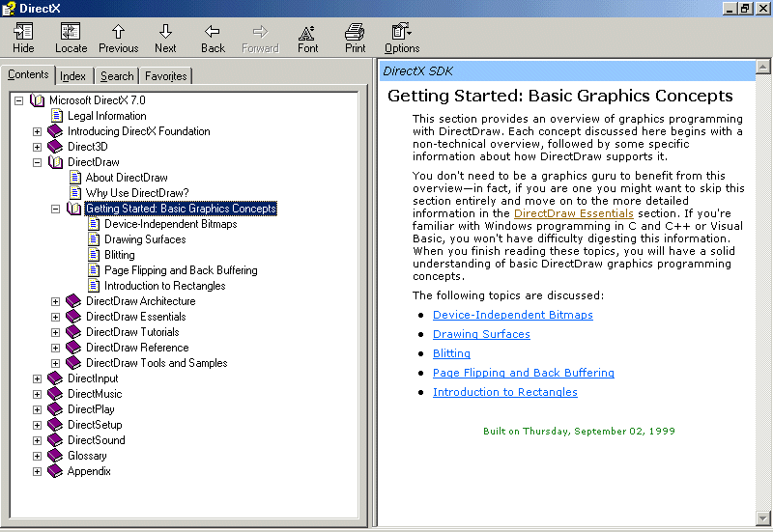
Task: Select Legal Information in the tree
Action: [x=106, y=116]
